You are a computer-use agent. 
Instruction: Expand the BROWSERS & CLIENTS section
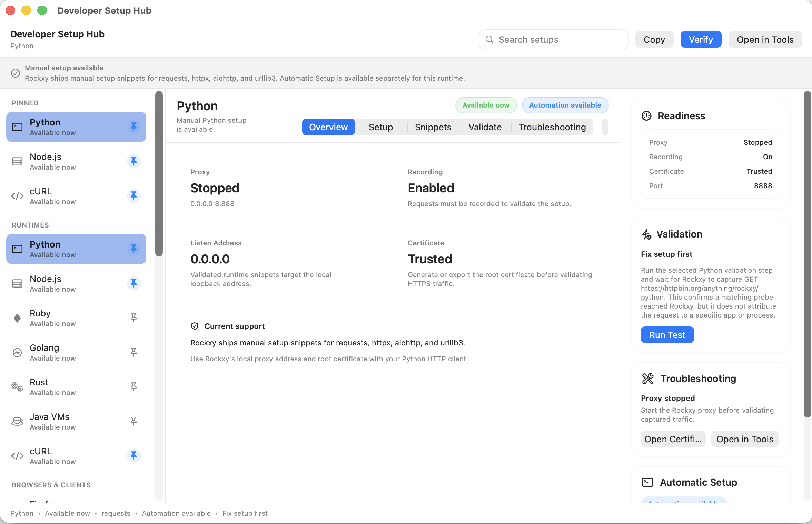51,485
